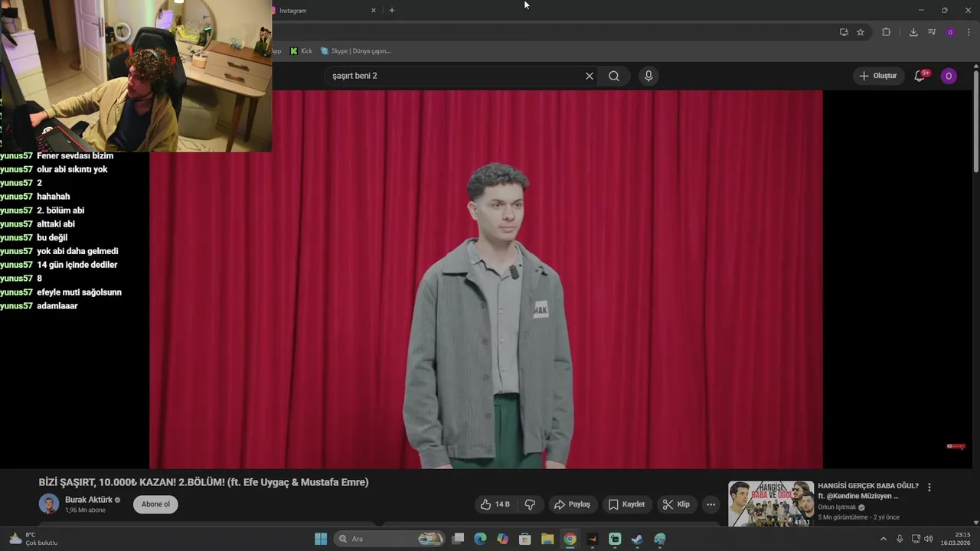Switch to the Instagram browser tab
This screenshot has height=551, width=980.
tap(322, 11)
